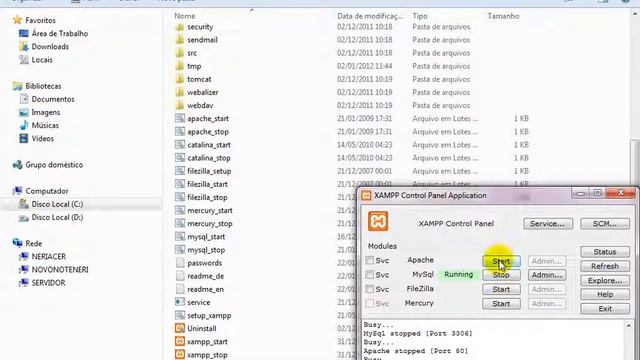
Task: Select the mysql_start batch file icon
Action: tap(180, 236)
